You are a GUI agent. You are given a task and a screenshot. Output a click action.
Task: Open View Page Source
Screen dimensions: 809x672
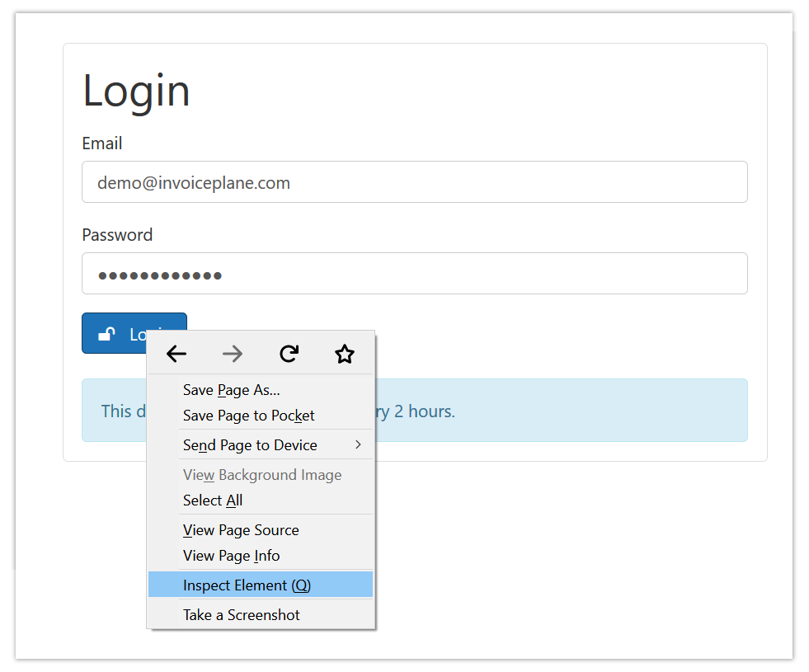tap(261, 530)
